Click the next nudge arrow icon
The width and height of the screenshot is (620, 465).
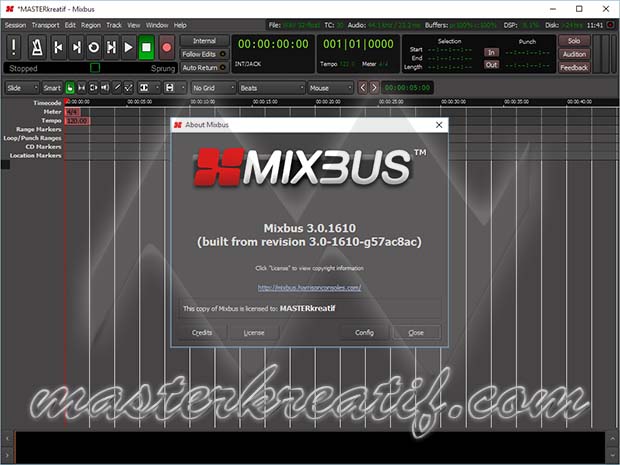374,87
